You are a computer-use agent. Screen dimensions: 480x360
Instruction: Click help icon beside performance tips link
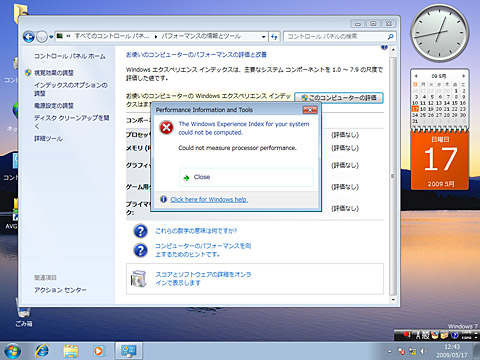[141, 250]
